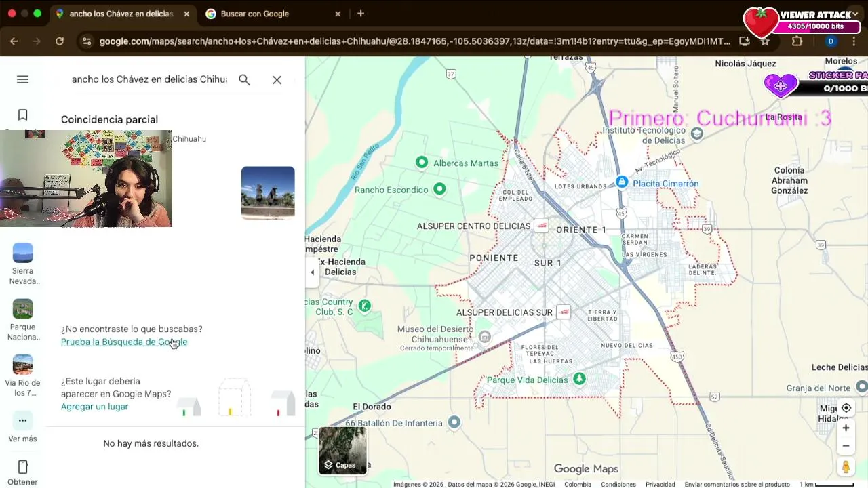The image size is (868, 488).
Task: Open the browser extensions puzzle icon
Action: click(797, 41)
